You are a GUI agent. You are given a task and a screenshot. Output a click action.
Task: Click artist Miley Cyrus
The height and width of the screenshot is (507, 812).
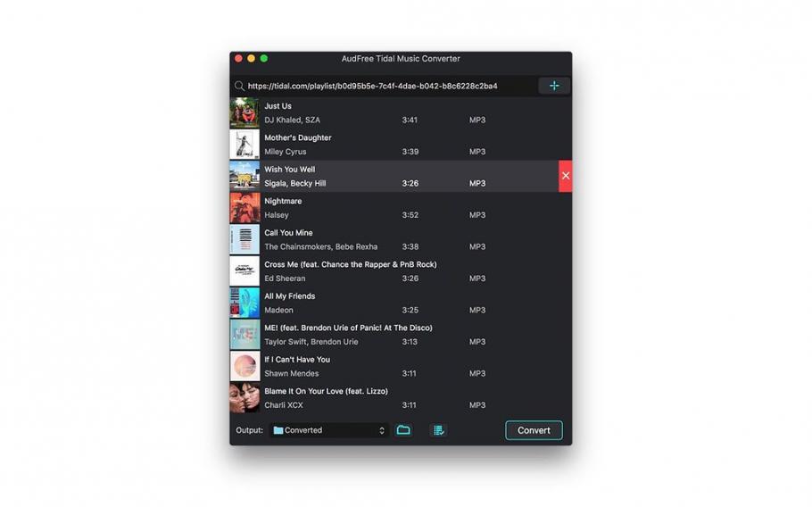[x=286, y=152]
